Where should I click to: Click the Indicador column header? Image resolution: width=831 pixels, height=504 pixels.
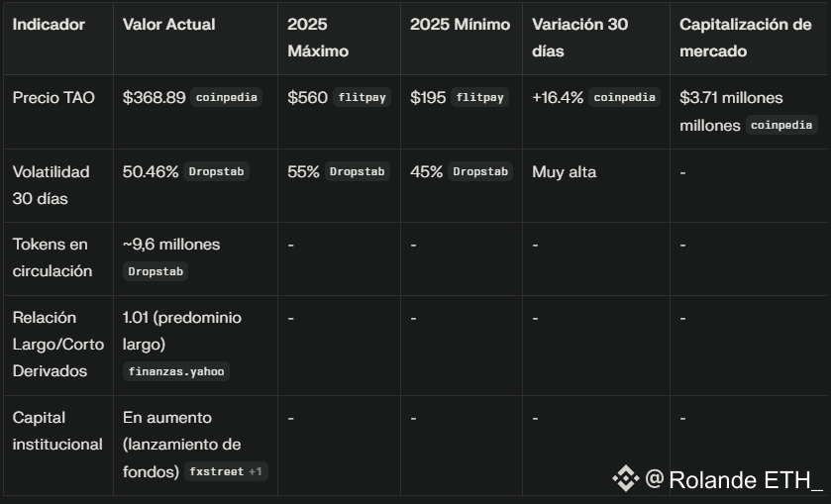coord(49,24)
